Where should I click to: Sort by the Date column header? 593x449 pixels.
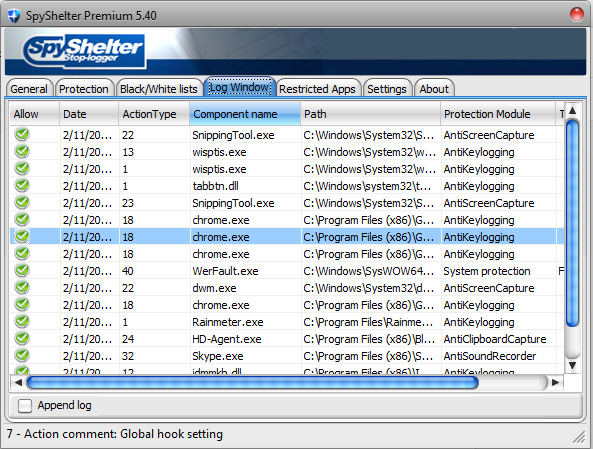(89, 114)
